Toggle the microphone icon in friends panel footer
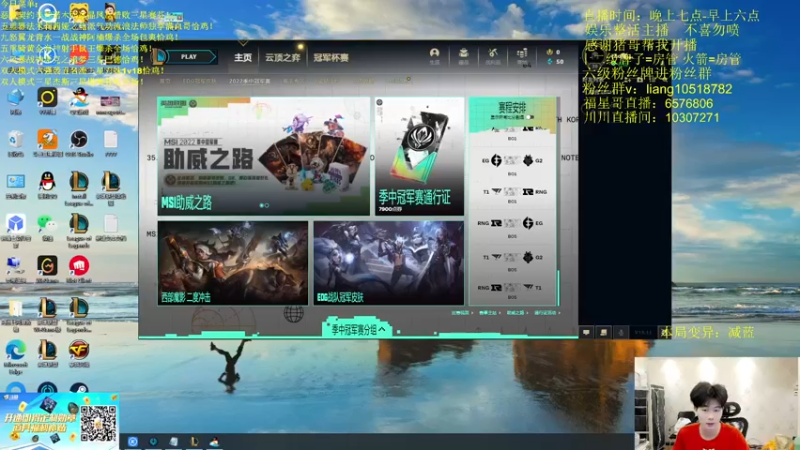Viewport: 800px width, 450px height. click(x=621, y=333)
